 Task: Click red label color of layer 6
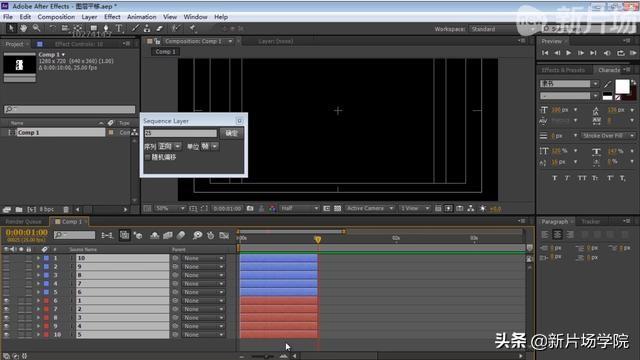click(46, 301)
